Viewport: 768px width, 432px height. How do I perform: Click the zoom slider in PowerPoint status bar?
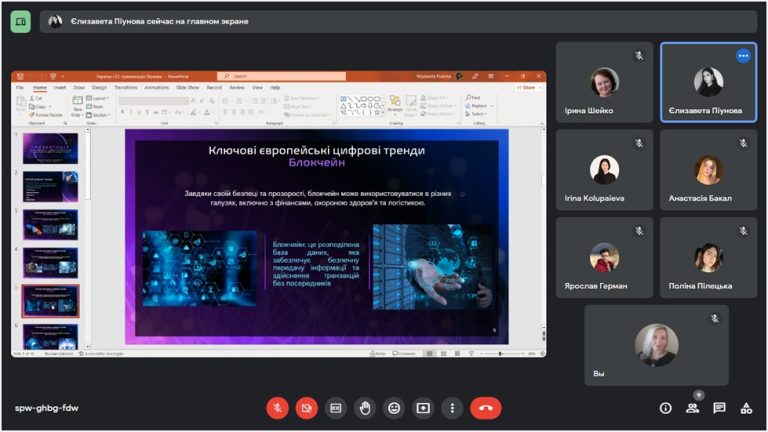[502, 354]
